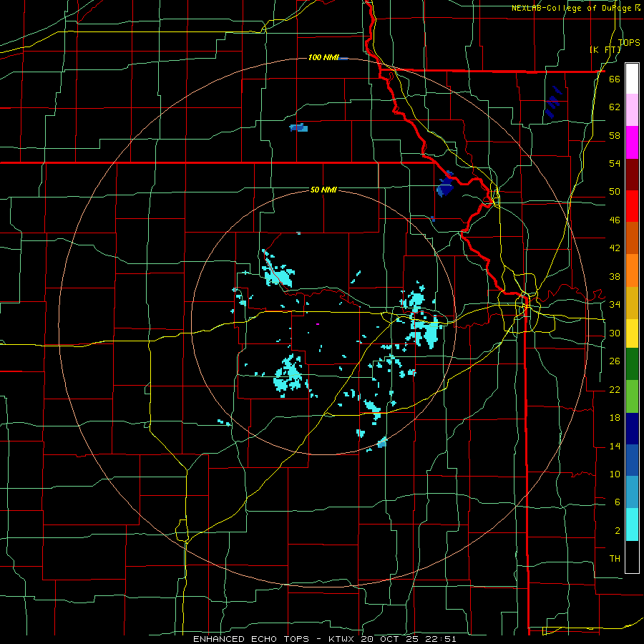This screenshot has width=644, height=644.
Task: Click the white swatch at top of color scale
Action: coord(632,79)
